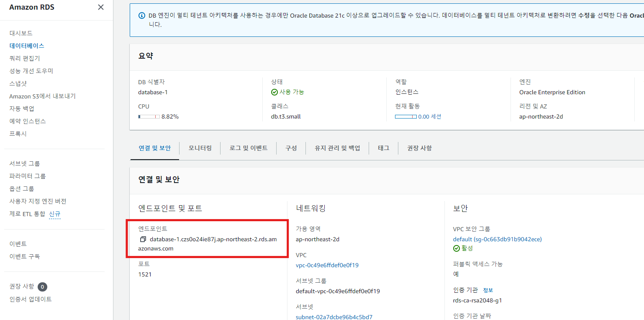Click subnet group default-vpc-0c49e6ffdef0e0f19
644x320 pixels.
pyautogui.click(x=338, y=291)
